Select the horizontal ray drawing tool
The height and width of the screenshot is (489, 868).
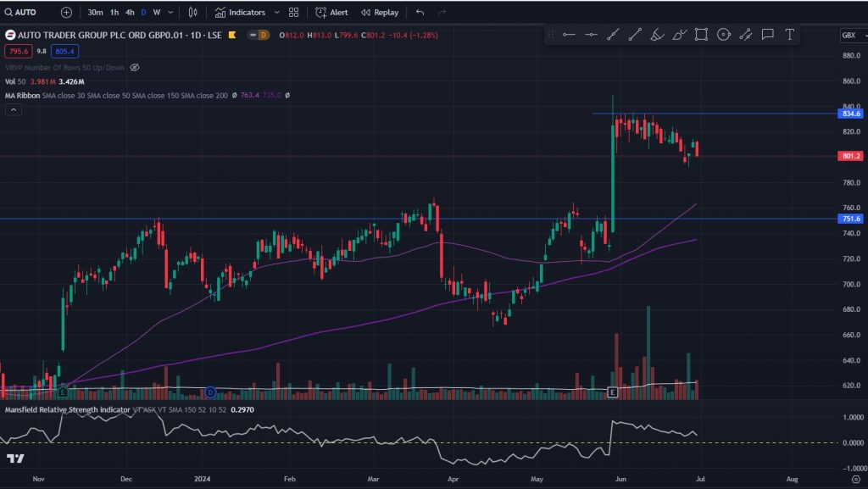coord(591,35)
